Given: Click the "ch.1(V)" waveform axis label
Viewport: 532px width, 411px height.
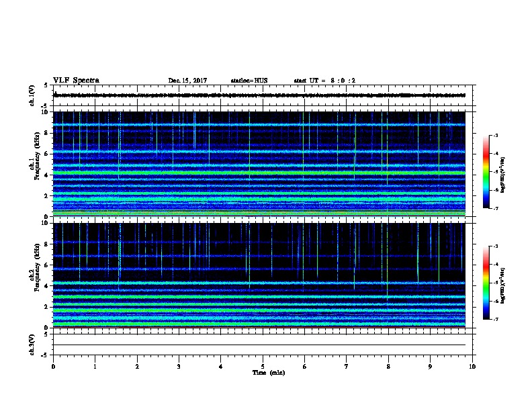Looking at the screenshot, I should [x=32, y=95].
